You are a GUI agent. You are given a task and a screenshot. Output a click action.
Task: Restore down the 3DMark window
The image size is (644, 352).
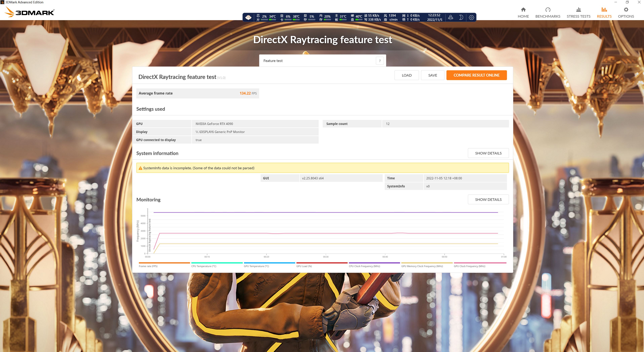[627, 2]
